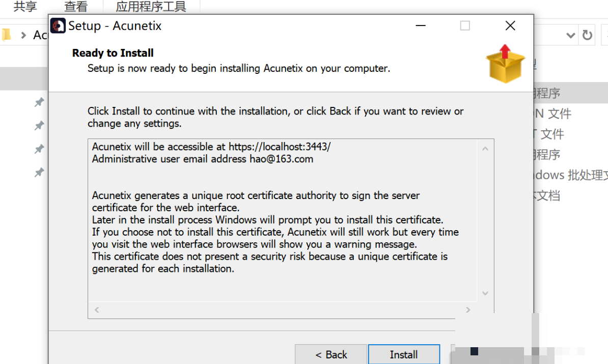The width and height of the screenshot is (608, 364).
Task: Click Explorer's refresh icon
Action: [x=587, y=35]
